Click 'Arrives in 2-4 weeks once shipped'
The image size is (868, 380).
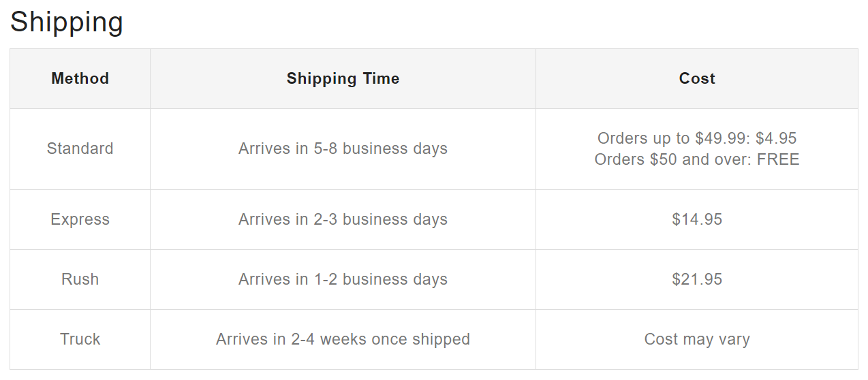pos(343,339)
